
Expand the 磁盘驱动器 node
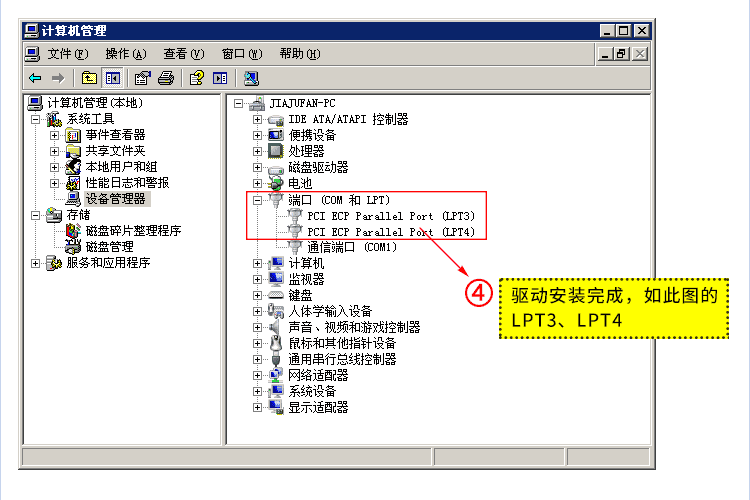tap(257, 167)
